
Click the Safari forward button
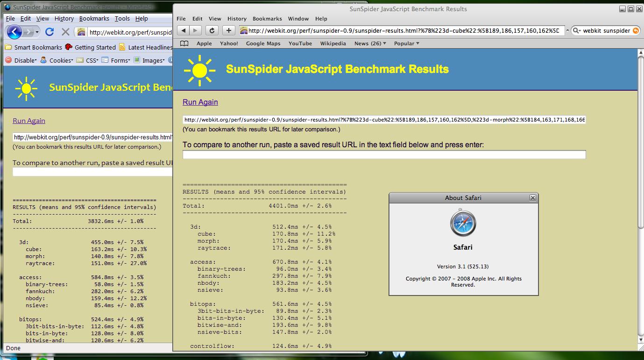click(195, 30)
